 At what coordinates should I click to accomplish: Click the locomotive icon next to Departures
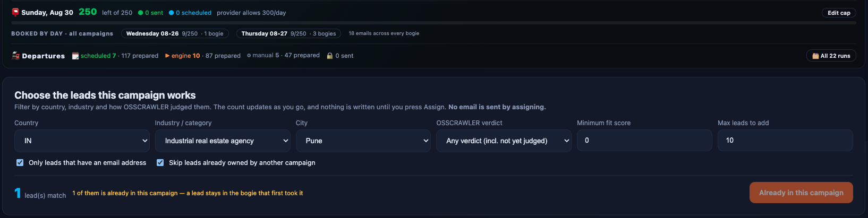(15, 55)
